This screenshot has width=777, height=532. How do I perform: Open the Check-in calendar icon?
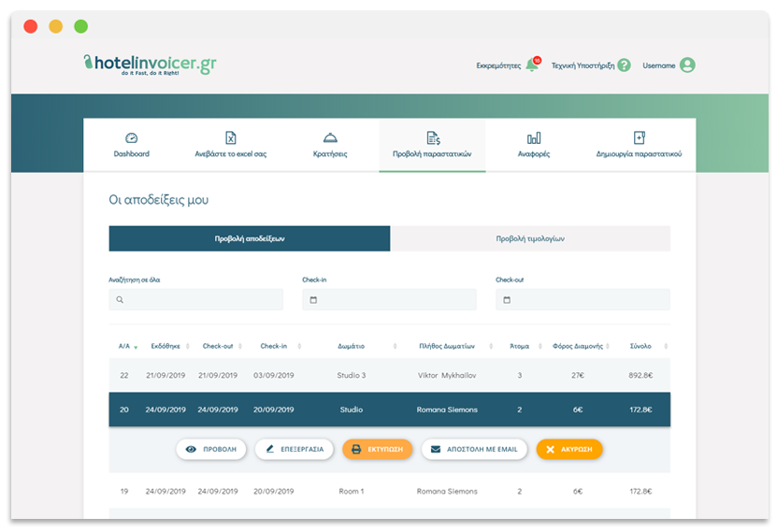pos(313,300)
